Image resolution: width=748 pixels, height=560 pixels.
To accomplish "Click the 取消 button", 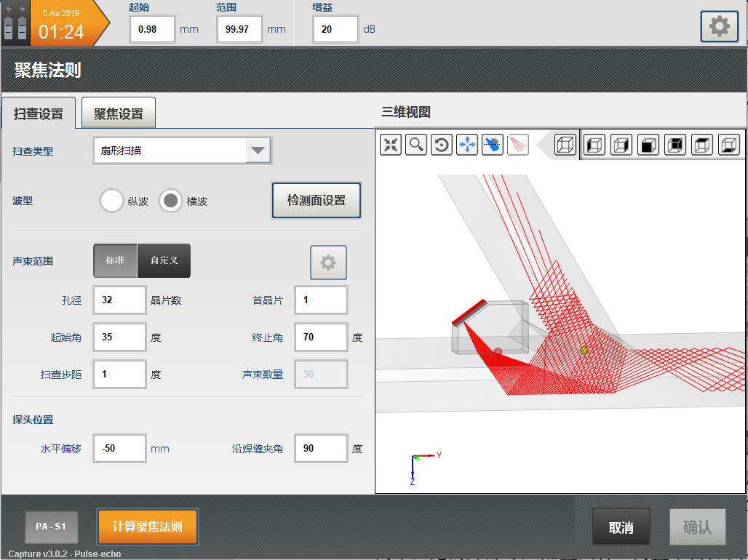I will click(621, 527).
